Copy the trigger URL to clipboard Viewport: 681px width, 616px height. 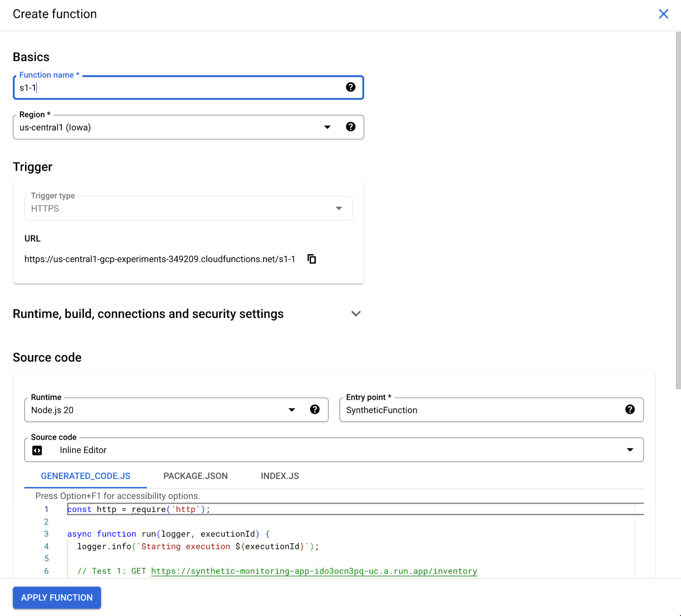tap(312, 259)
